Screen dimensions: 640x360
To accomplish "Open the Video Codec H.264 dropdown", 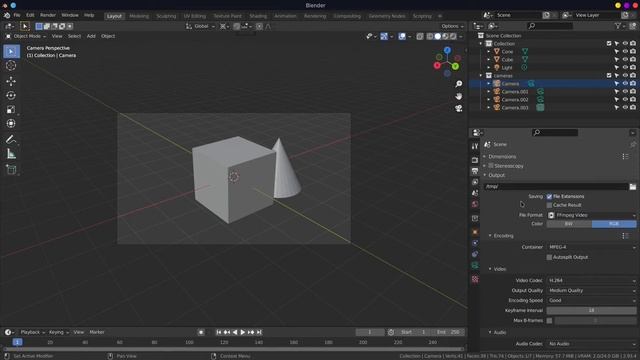I will (591, 280).
